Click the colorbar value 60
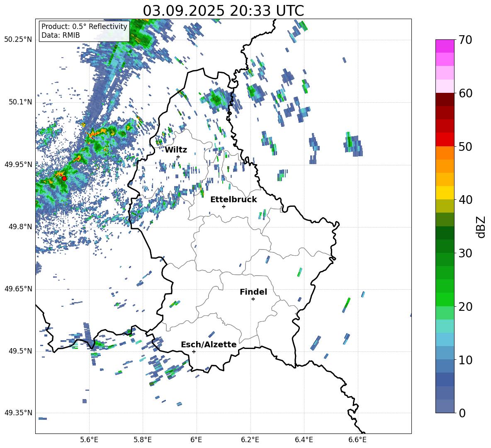The image size is (491, 448). [x=465, y=93]
